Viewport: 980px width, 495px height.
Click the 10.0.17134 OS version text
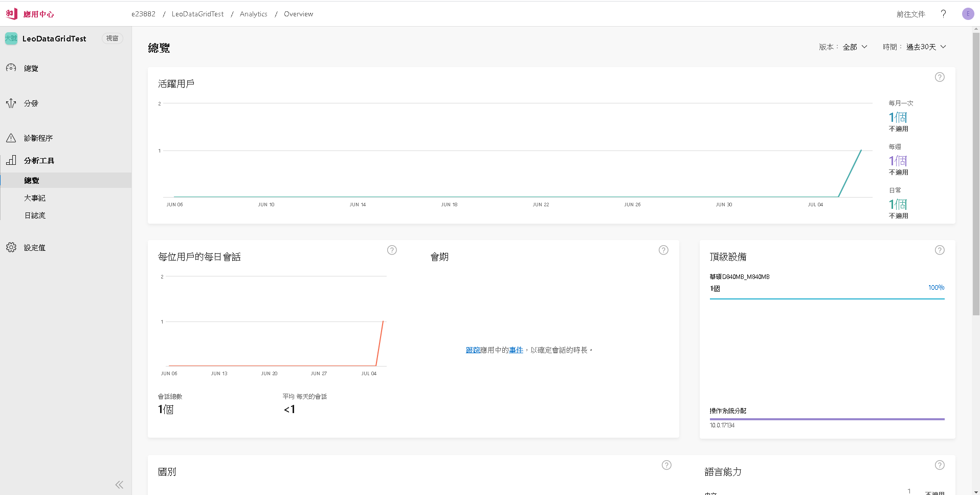[722, 425]
